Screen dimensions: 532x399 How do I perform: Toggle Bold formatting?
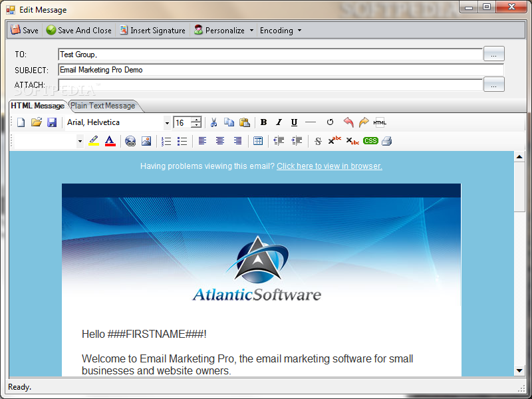[x=263, y=122]
